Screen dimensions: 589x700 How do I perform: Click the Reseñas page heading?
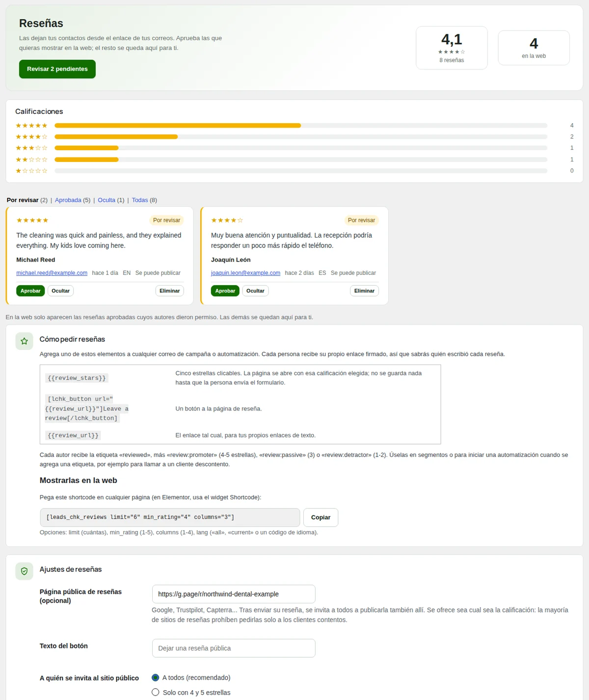coord(41,24)
